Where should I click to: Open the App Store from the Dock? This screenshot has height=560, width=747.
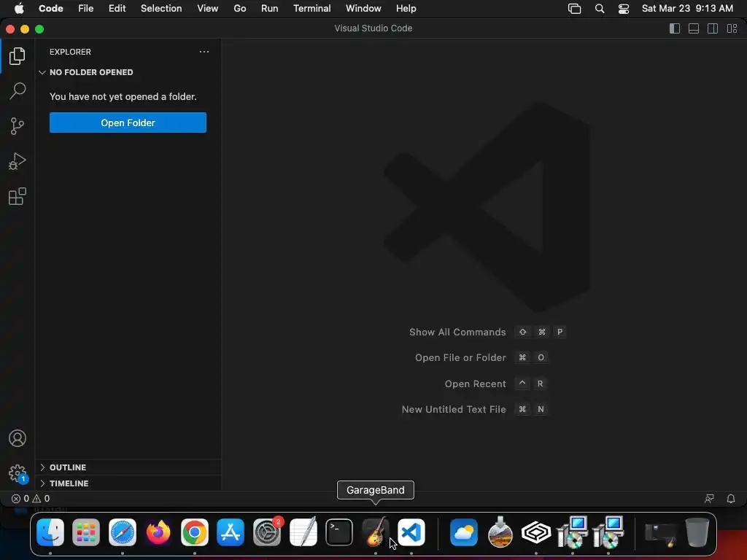pos(231,532)
